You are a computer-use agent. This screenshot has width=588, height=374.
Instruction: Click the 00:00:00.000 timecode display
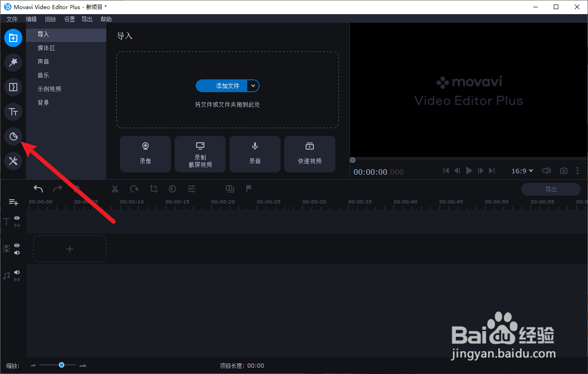click(x=379, y=172)
